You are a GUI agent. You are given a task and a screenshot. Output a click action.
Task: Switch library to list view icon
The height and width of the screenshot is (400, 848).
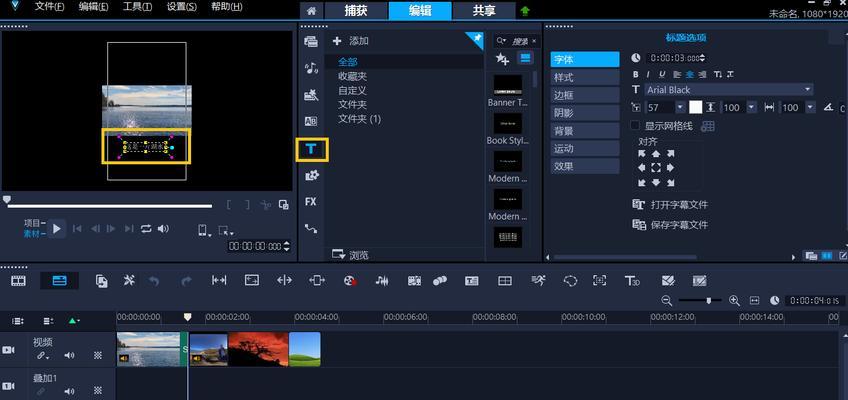pos(525,58)
